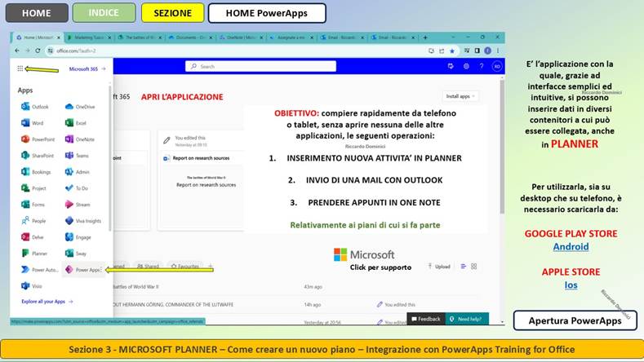Click the Microsoft support logo
This screenshot has height=362, width=644.
364,254
